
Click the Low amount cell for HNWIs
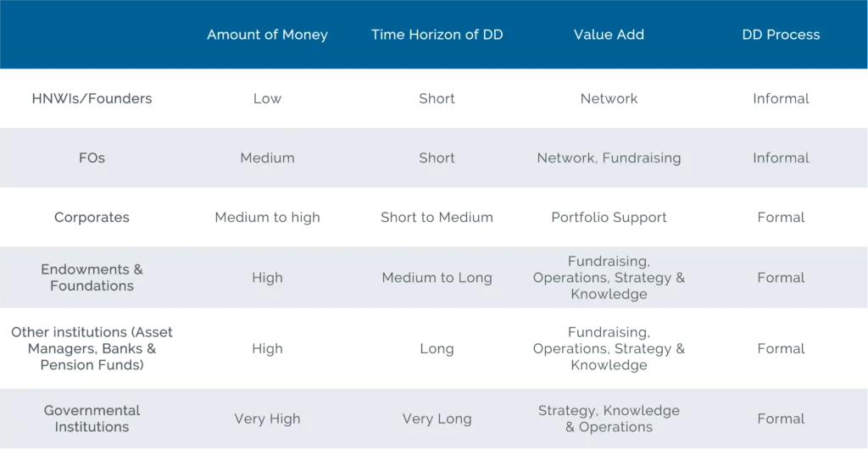coord(267,99)
